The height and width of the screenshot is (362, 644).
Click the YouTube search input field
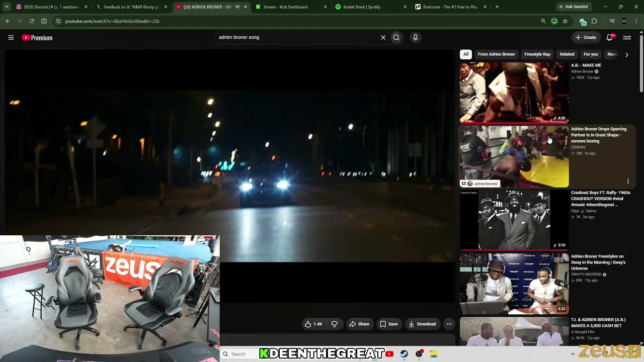[x=297, y=37]
